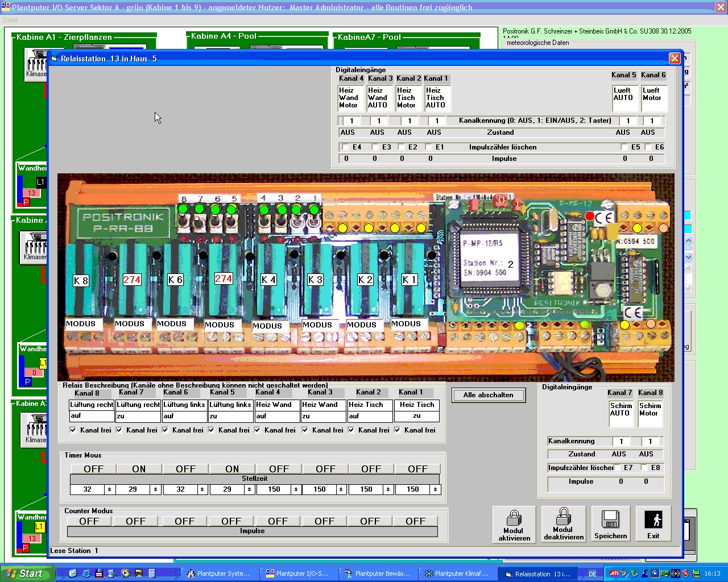Click the K 6 relay label

tap(175, 280)
